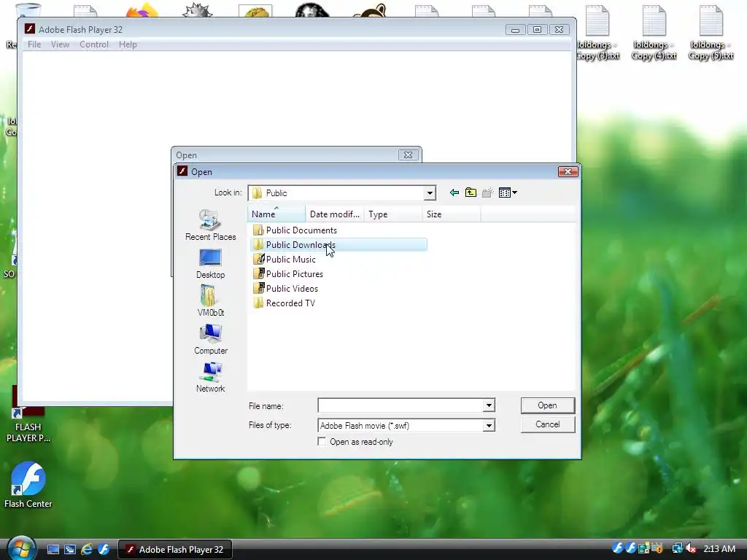Launch Internet Explorer from Quick Launch

coord(87,550)
